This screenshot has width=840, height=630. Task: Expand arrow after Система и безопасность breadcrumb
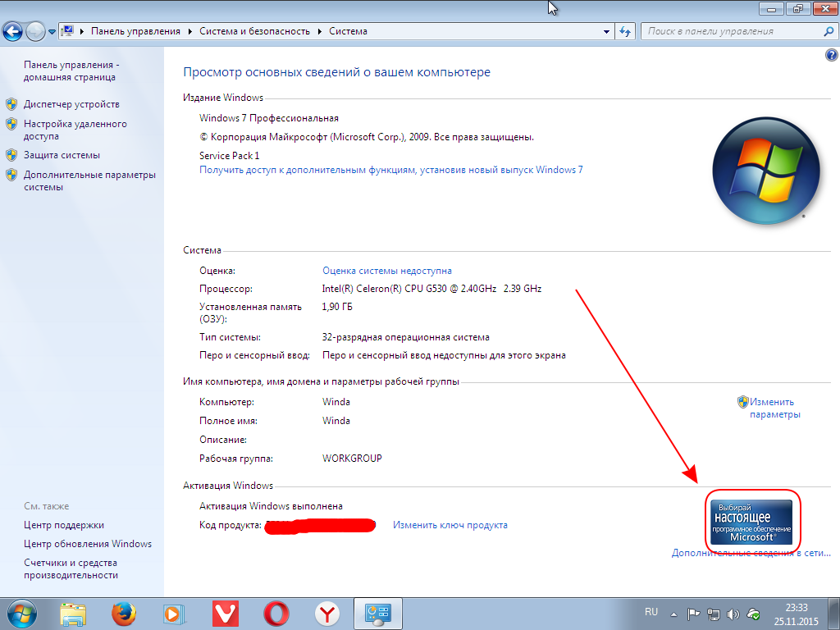pyautogui.click(x=320, y=32)
